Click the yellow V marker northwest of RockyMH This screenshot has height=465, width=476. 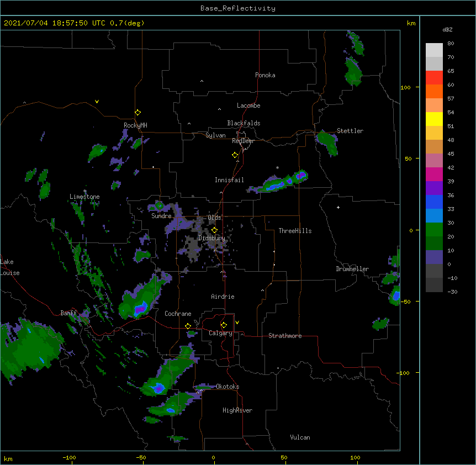(x=97, y=102)
